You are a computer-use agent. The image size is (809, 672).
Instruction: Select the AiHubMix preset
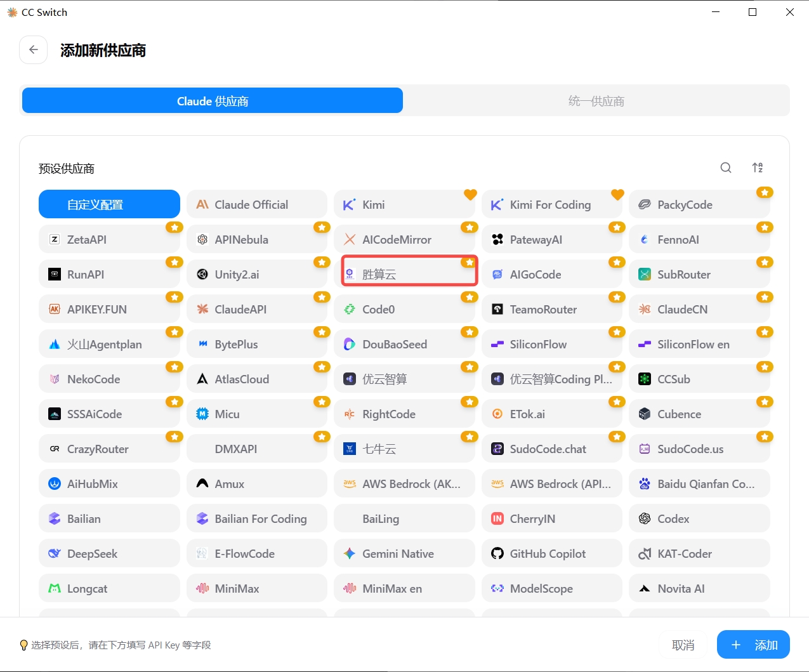coord(109,484)
